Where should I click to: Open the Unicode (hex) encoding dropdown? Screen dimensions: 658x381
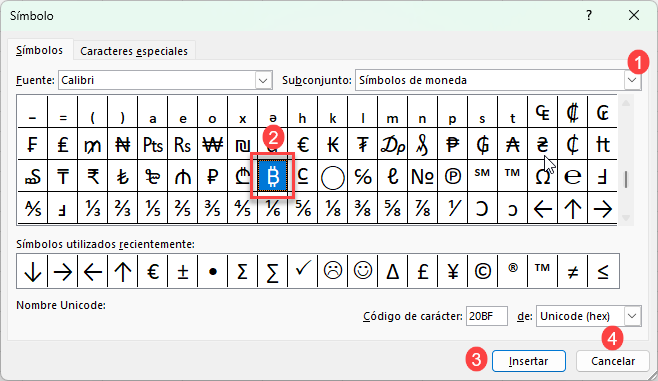pyautogui.click(x=632, y=316)
